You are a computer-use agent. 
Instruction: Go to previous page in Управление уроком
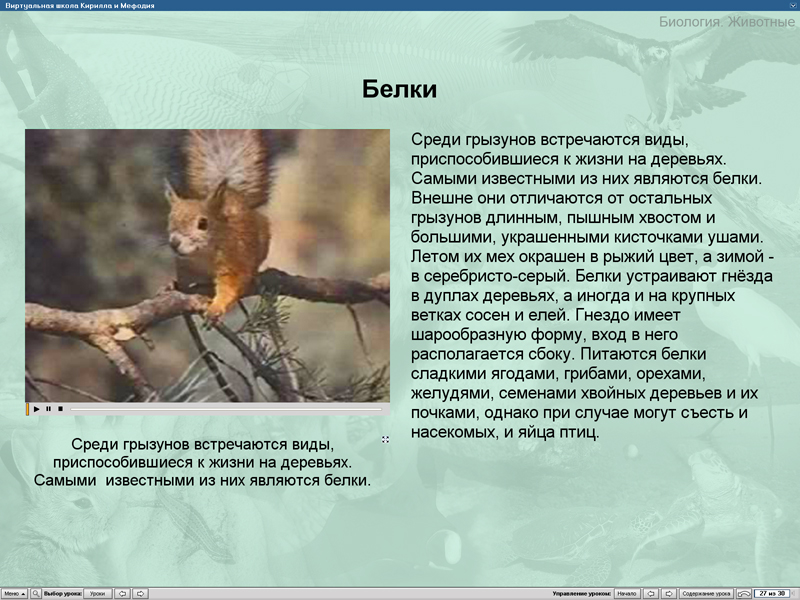click(x=651, y=593)
